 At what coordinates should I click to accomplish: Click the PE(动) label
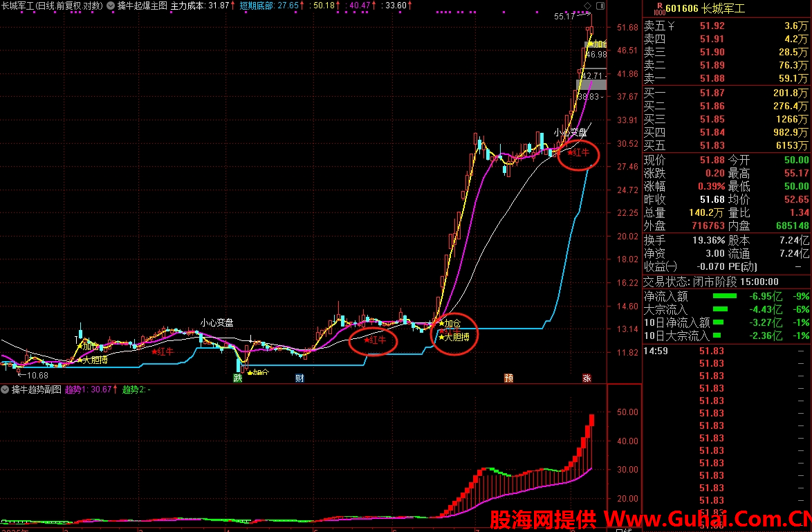tap(743, 267)
